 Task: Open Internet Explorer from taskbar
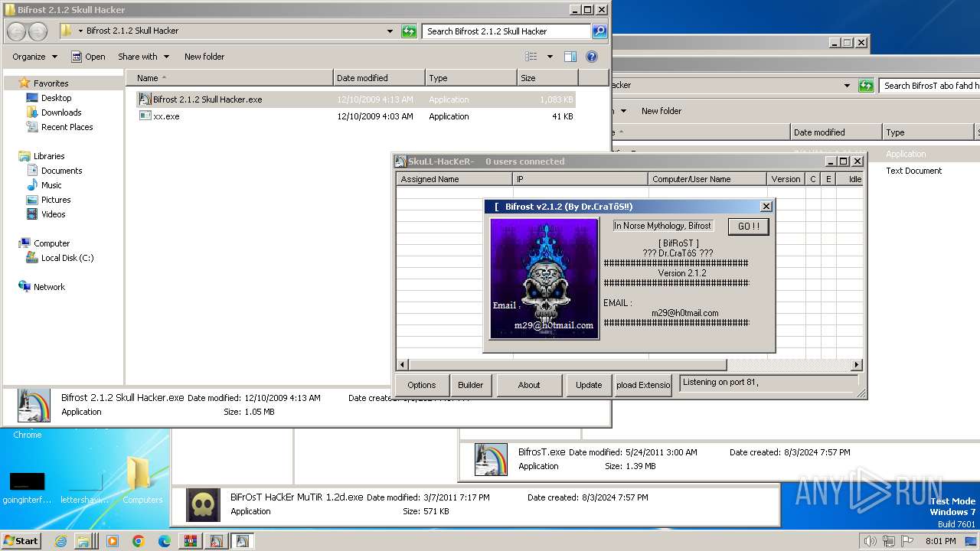point(60,541)
